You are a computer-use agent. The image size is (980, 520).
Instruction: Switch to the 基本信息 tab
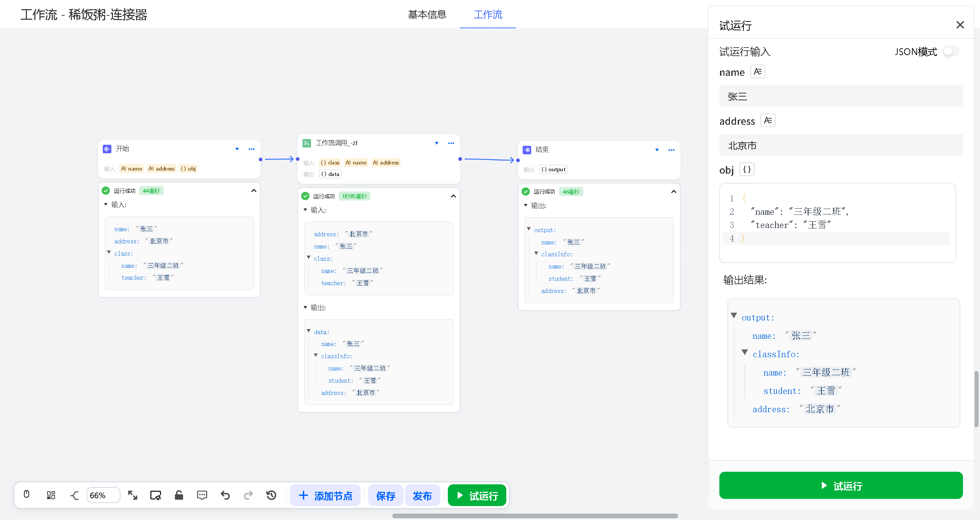(427, 14)
